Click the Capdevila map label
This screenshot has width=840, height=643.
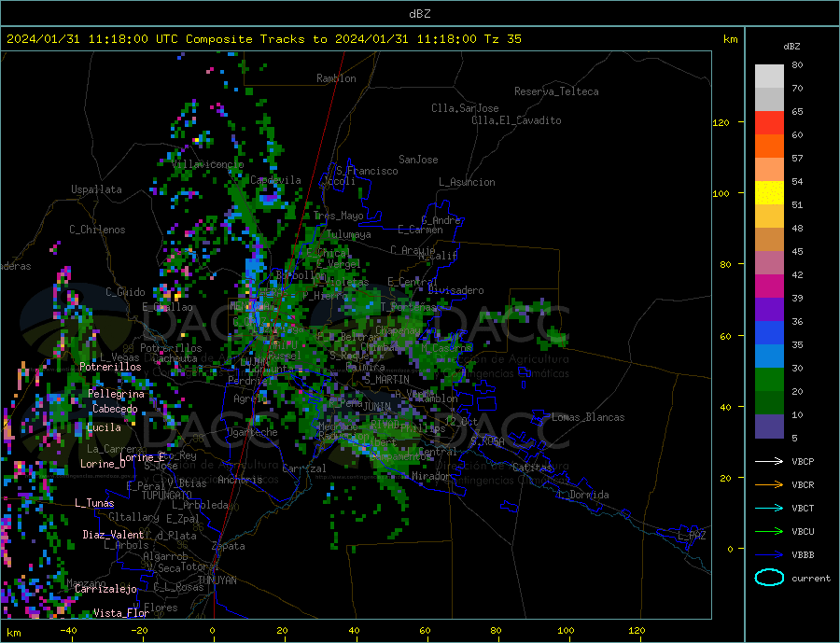click(275, 180)
